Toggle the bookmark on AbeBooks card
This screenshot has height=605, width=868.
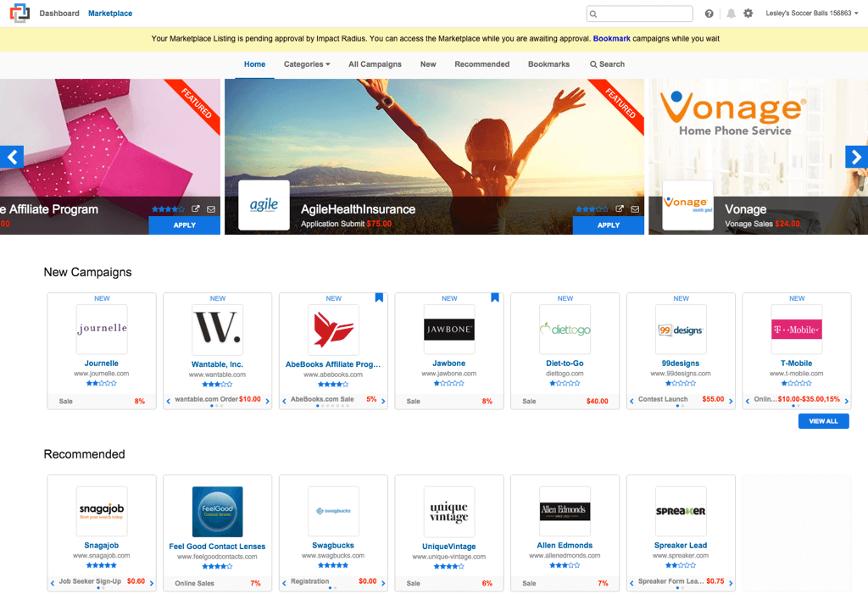pos(379,298)
